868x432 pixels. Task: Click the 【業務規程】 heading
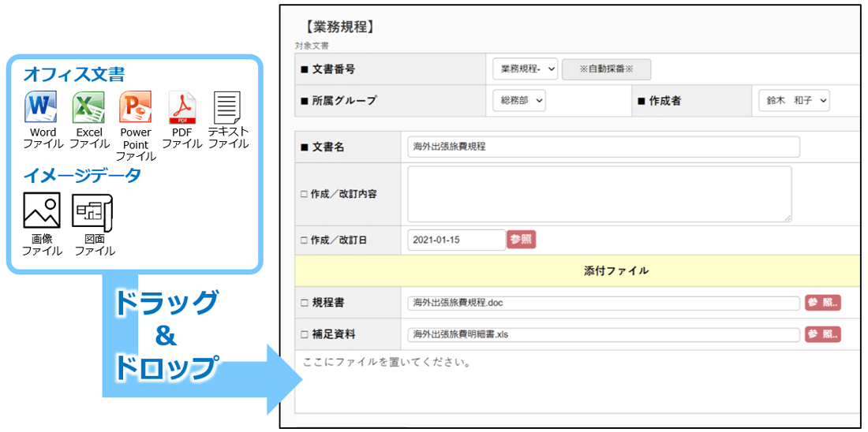(340, 27)
